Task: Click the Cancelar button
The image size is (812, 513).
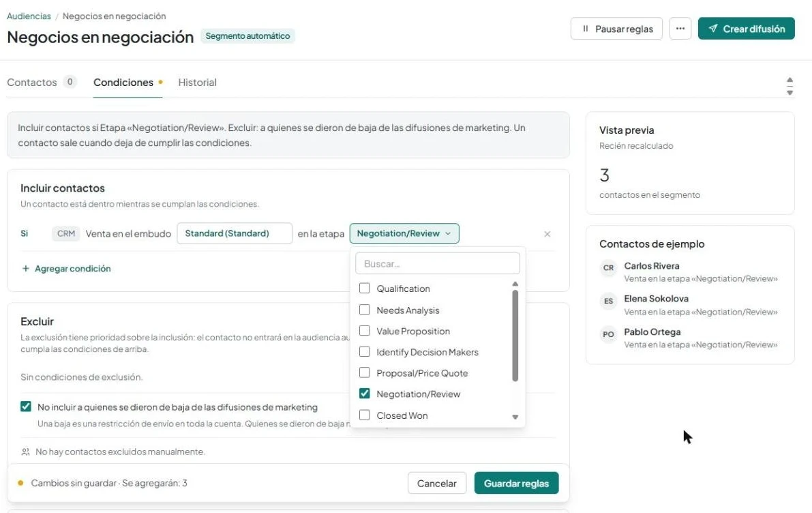Action: [436, 484]
